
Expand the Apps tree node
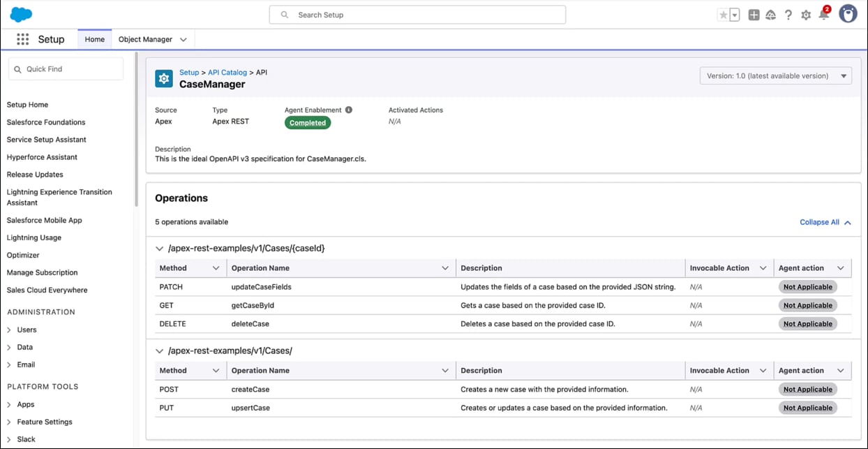coord(10,404)
